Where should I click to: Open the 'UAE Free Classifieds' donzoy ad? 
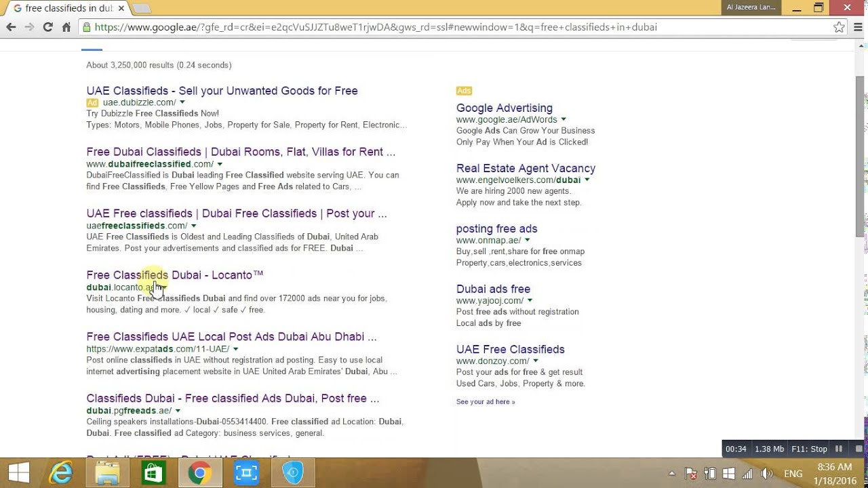click(510, 350)
